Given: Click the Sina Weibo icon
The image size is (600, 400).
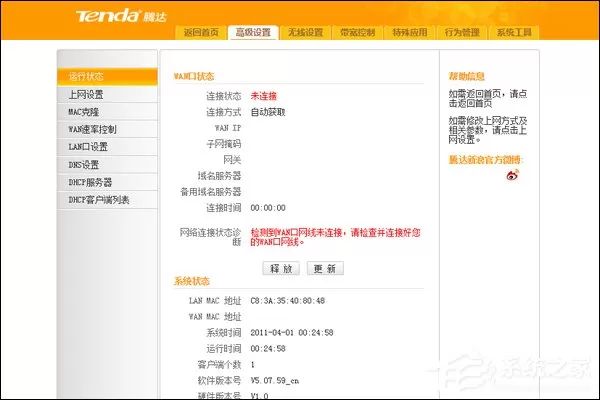Looking at the screenshot, I should coord(512,175).
